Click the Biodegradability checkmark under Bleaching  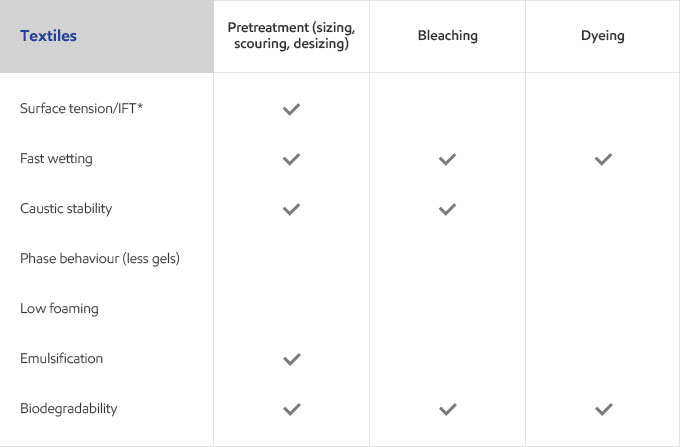pyautogui.click(x=447, y=409)
